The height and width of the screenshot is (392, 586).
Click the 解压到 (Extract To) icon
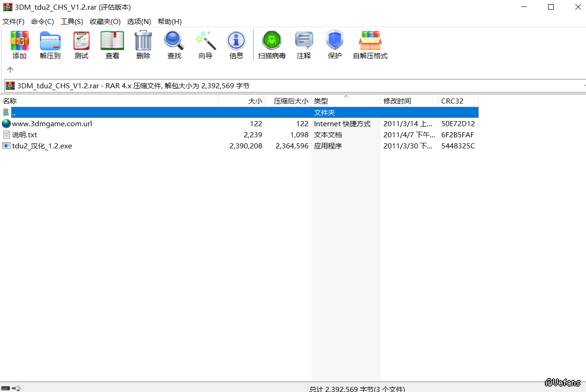pos(50,44)
